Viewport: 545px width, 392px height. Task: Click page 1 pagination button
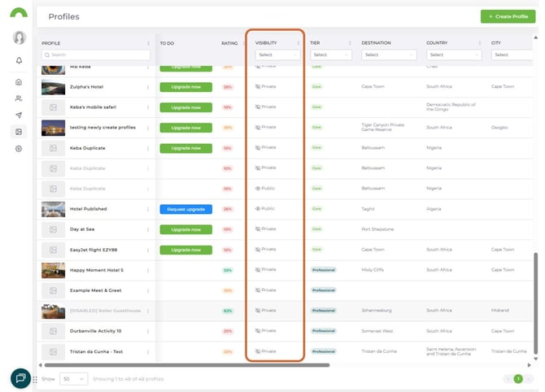pyautogui.click(x=518, y=379)
